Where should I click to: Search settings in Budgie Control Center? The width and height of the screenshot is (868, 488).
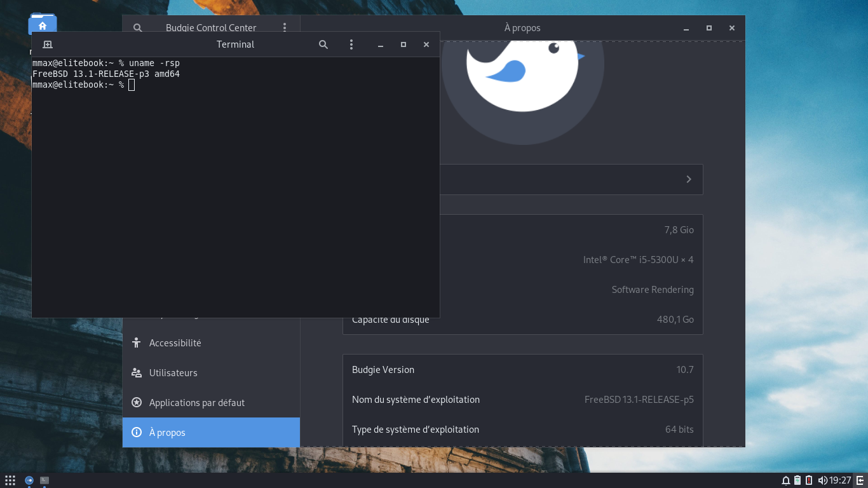point(137,28)
